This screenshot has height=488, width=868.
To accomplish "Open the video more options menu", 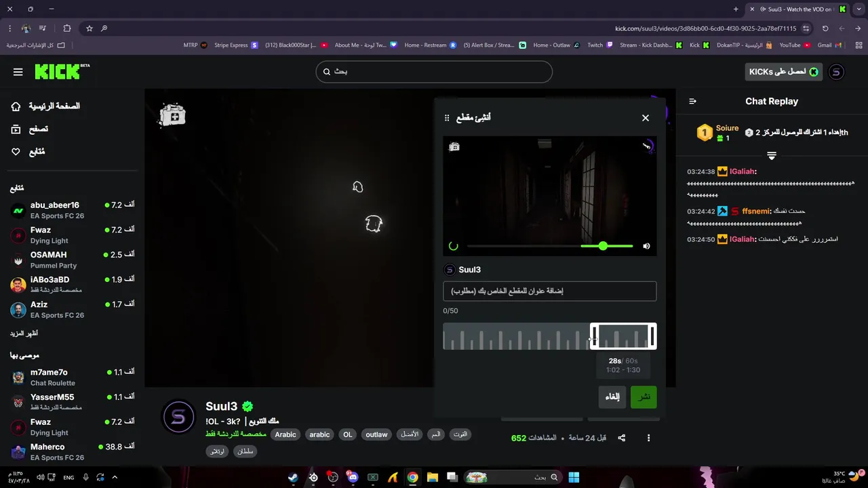I will [x=648, y=438].
